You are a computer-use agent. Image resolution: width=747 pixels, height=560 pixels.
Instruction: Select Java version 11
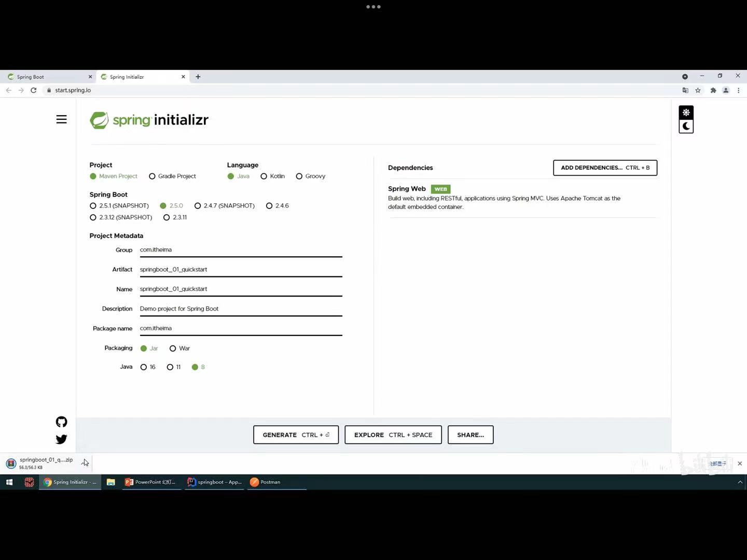[170, 367]
